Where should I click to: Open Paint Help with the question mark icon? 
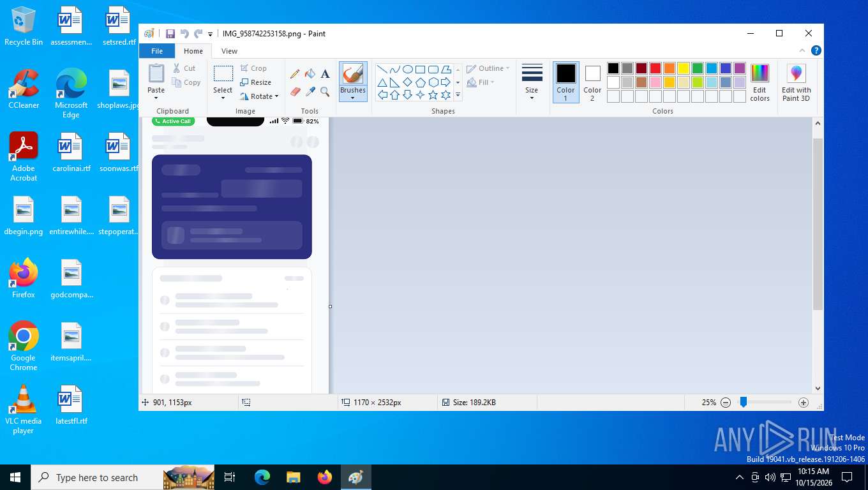[816, 51]
